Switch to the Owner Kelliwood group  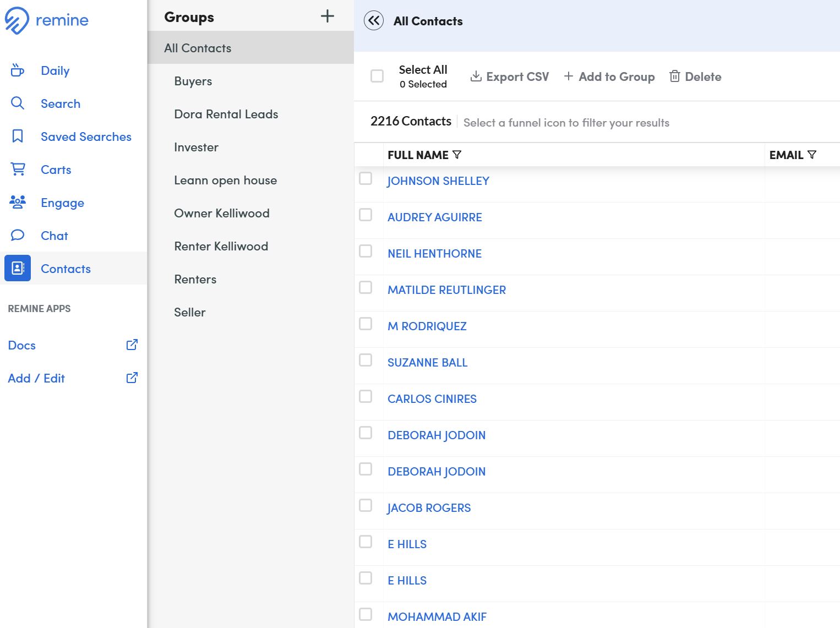pyautogui.click(x=221, y=214)
